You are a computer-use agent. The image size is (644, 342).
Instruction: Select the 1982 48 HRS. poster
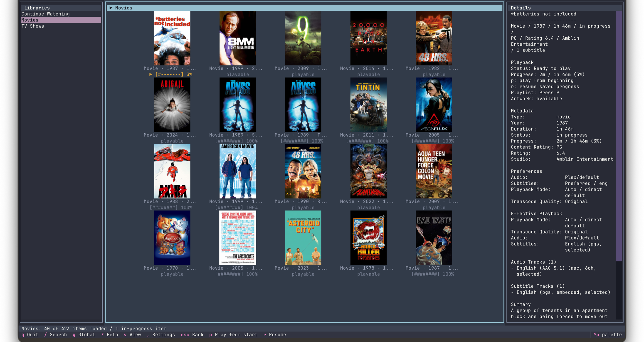pos(434,38)
